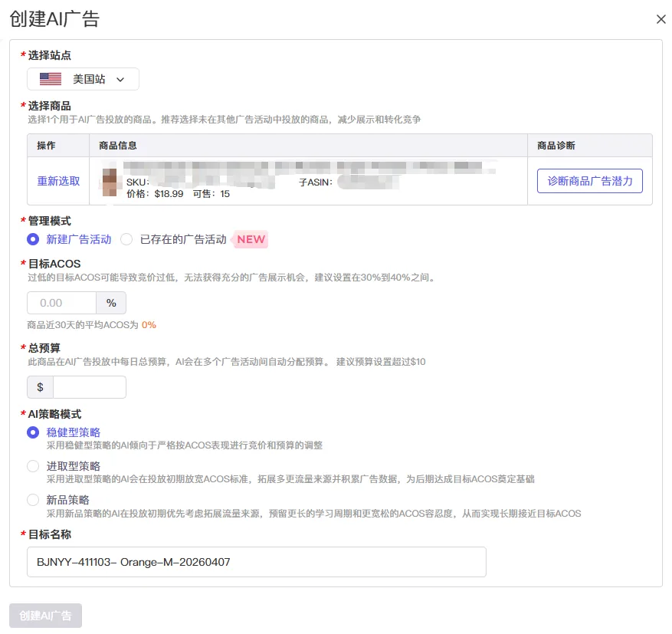Close the 创建AI广告 dialog
This screenshot has width=672, height=634.
[x=661, y=19]
